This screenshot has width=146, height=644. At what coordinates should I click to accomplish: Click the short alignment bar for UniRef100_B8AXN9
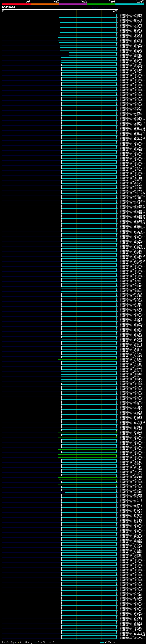(x=93, y=55)
